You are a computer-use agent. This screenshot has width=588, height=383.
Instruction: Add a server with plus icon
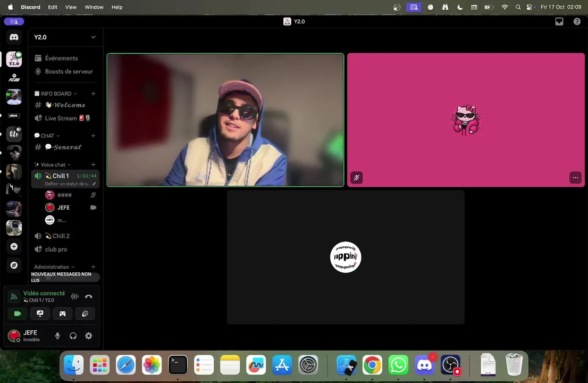point(14,246)
